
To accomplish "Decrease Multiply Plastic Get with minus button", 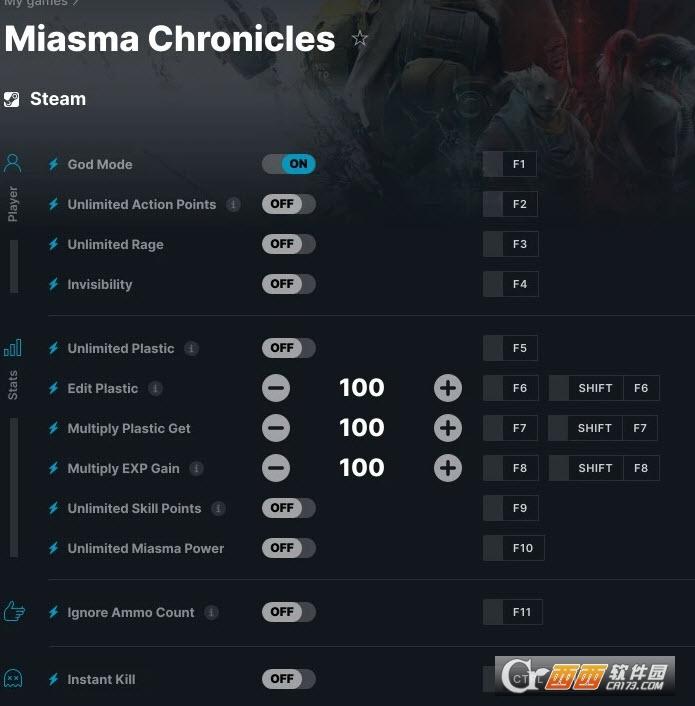I will 276,428.
